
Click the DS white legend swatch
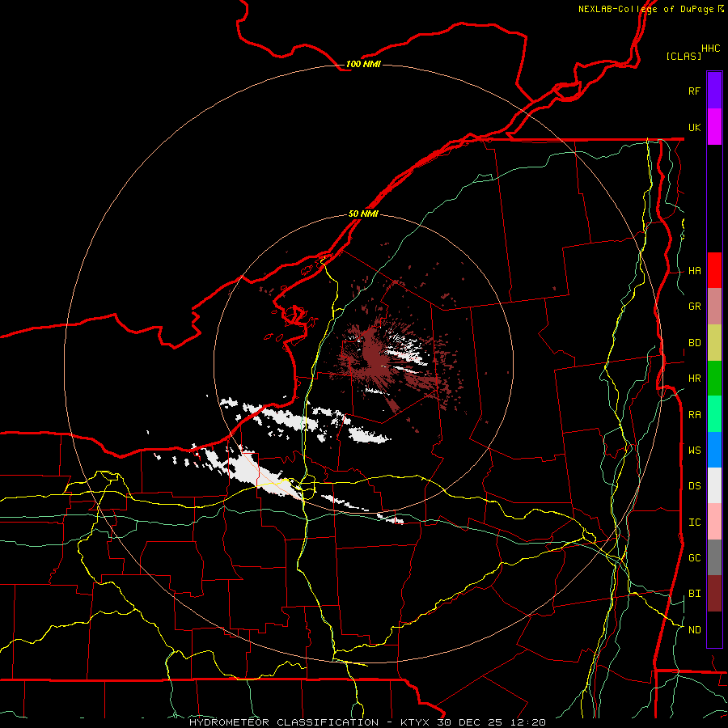714,485
